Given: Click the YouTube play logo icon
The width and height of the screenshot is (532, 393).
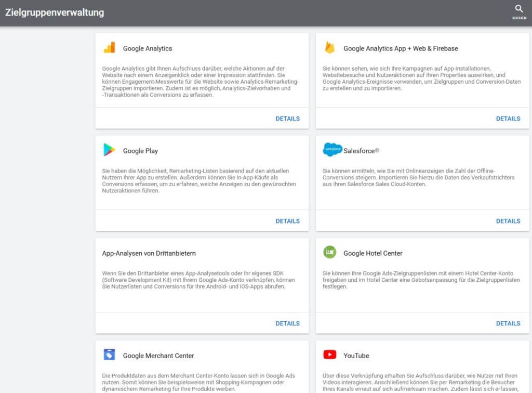Looking at the screenshot, I should point(329,355).
